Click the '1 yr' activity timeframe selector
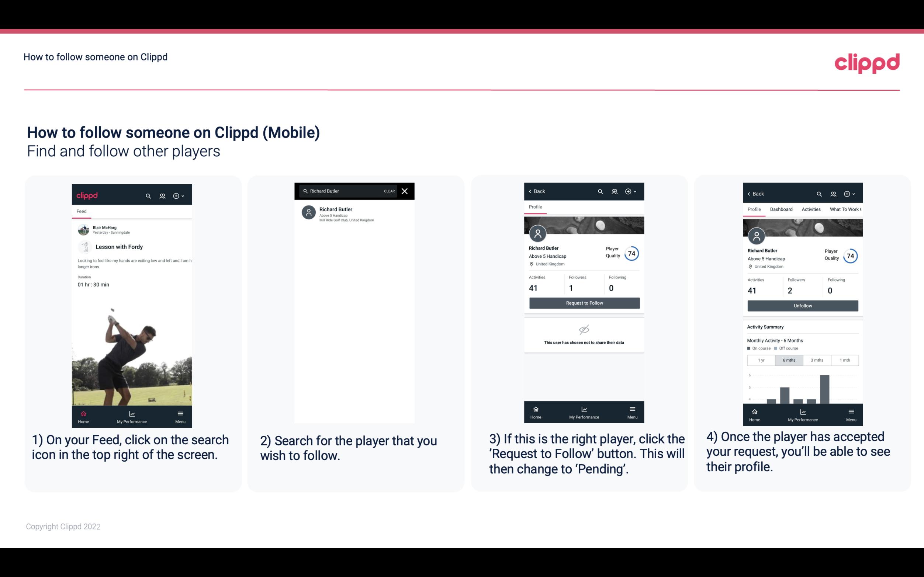924x577 pixels. [761, 360]
